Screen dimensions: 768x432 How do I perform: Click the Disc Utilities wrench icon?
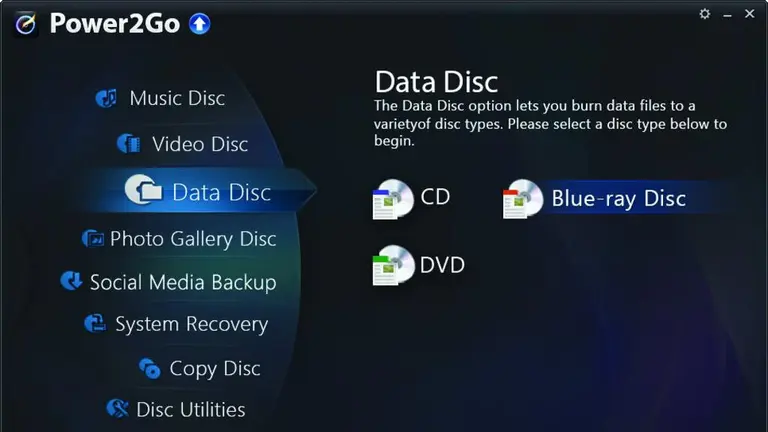pos(118,408)
